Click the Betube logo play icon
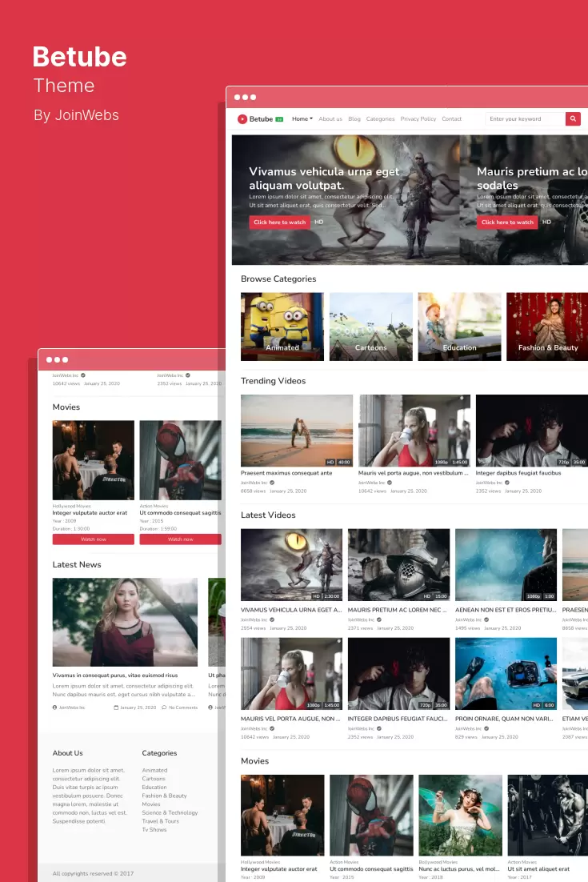588x882 pixels. pos(242,118)
